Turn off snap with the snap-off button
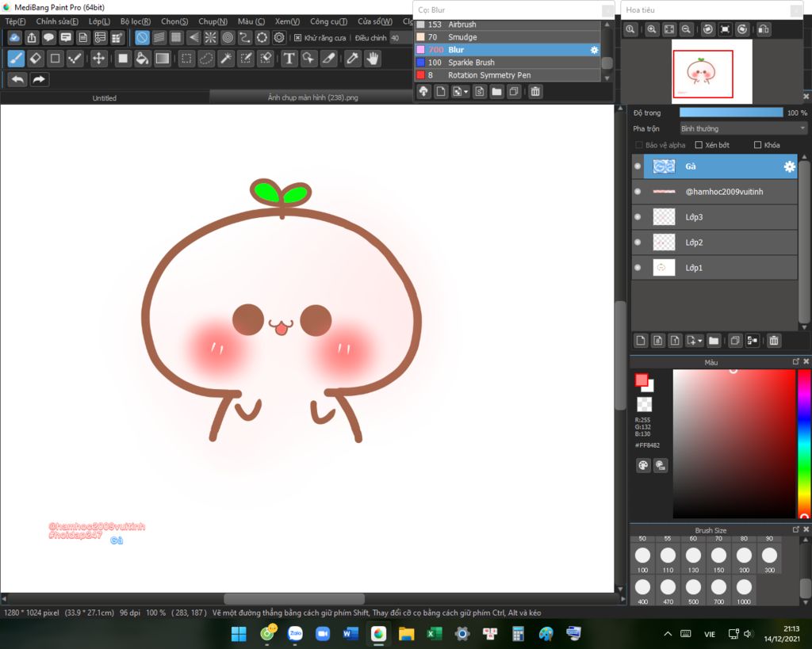Image resolution: width=812 pixels, height=649 pixels. coord(142,37)
